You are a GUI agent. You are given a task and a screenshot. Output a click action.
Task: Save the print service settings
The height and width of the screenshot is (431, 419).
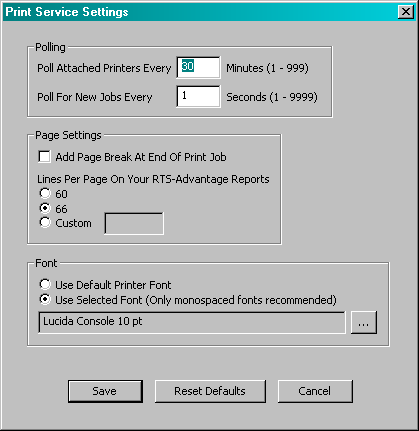point(105,391)
